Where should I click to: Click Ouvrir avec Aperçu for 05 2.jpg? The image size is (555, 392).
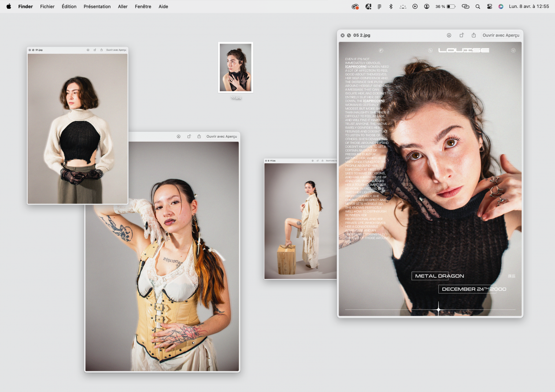tap(501, 35)
